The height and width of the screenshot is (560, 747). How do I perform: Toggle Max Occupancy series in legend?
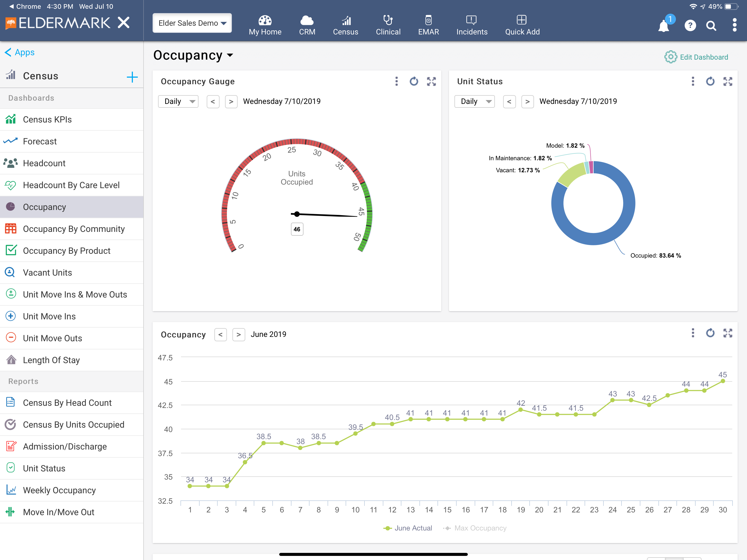[475, 528]
